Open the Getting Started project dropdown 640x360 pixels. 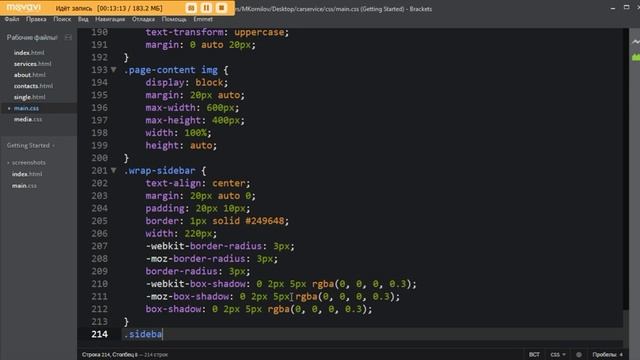point(31,145)
